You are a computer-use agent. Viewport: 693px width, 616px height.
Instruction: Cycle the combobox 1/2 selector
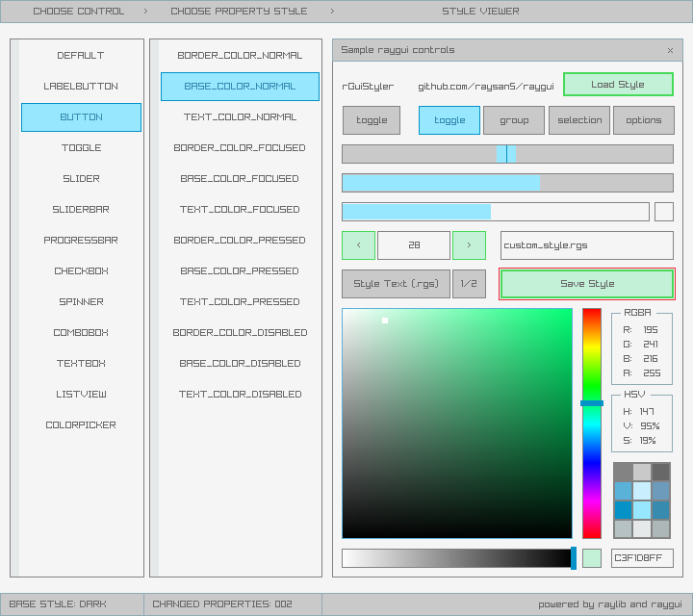[x=469, y=284]
